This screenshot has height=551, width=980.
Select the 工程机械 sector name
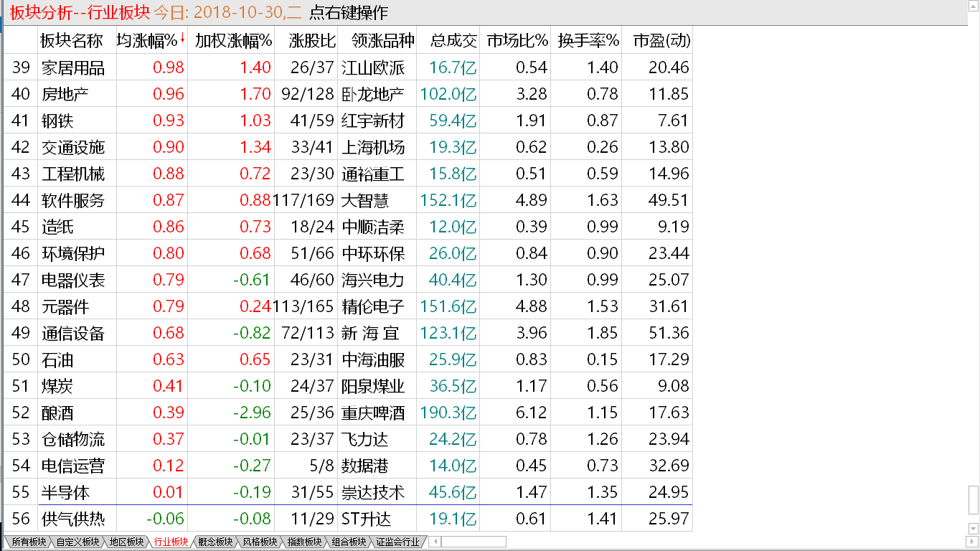(73, 174)
